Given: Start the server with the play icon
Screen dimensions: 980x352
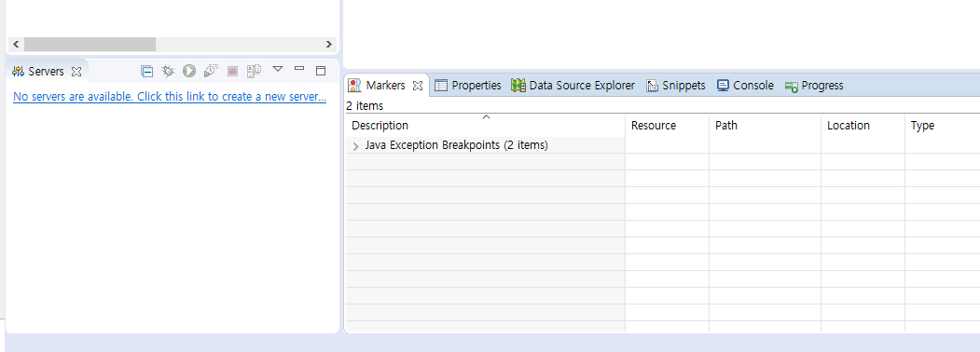Looking at the screenshot, I should point(189,71).
